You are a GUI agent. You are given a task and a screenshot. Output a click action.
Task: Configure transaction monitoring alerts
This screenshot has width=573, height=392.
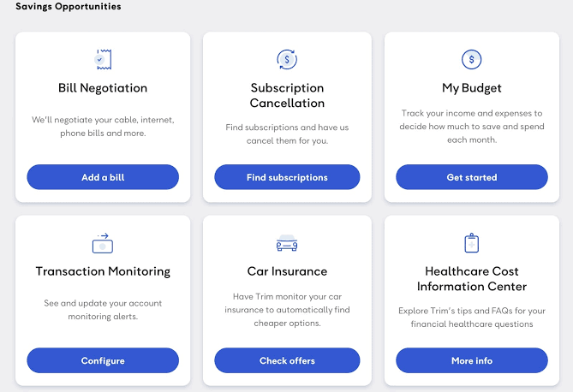103,360
